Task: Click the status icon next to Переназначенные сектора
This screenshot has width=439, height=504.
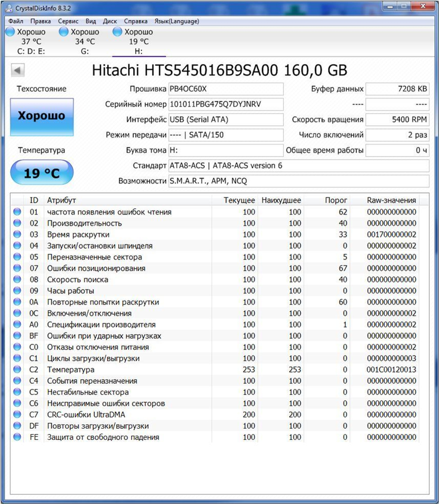Action: tap(16, 257)
